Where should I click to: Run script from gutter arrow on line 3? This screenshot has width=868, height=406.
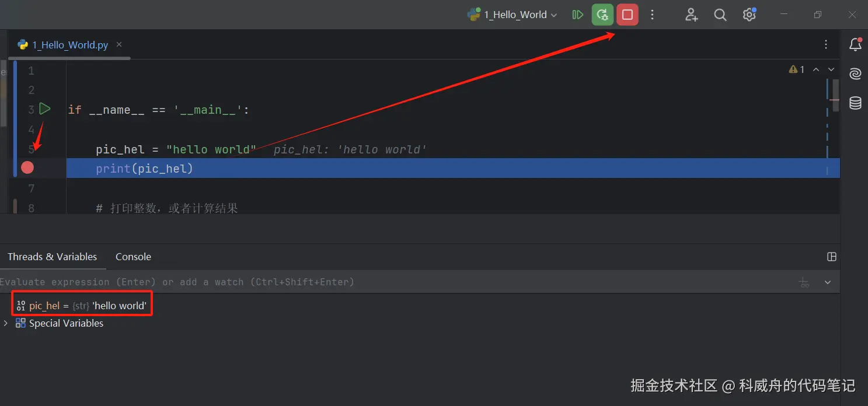coord(45,108)
